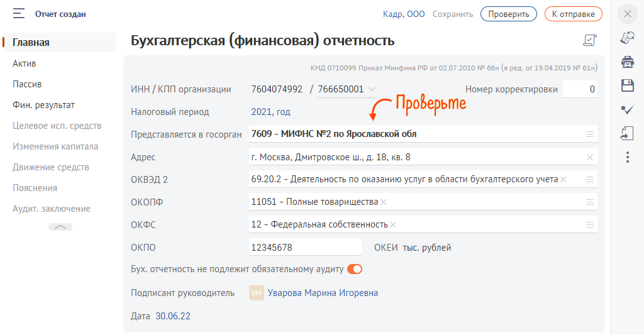This screenshot has width=644, height=335.
Task: Open the hamburger menu icon
Action: [19, 13]
